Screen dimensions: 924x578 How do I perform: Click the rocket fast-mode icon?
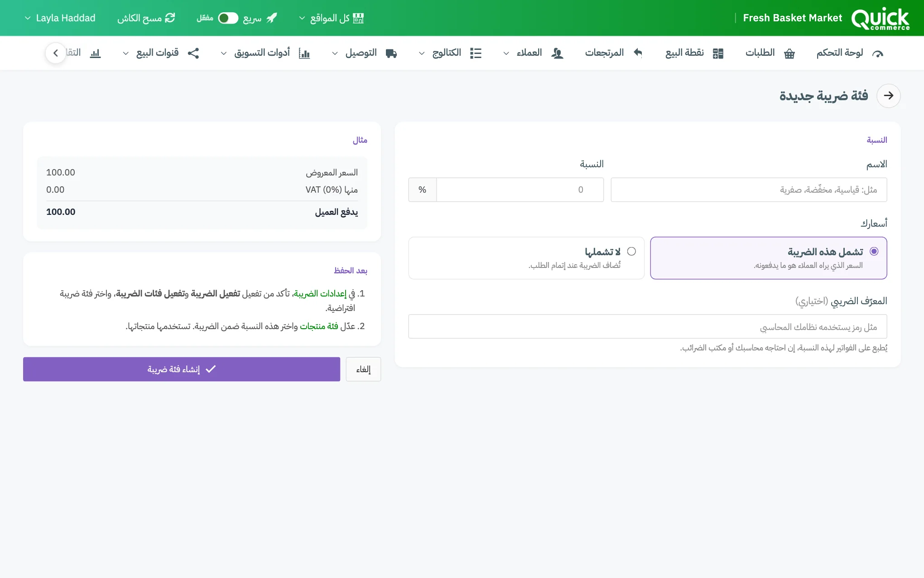[272, 18]
